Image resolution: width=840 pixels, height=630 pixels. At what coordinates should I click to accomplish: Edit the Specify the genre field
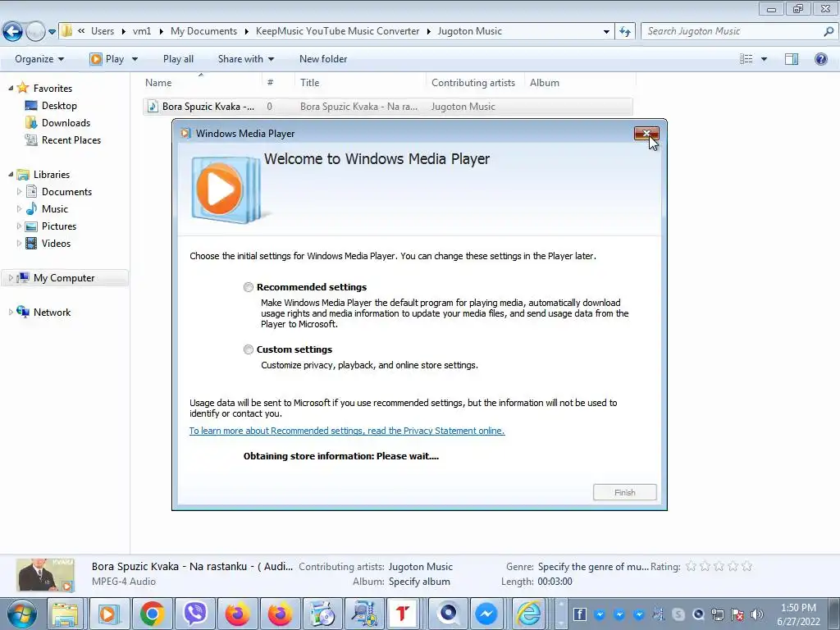(x=593, y=566)
